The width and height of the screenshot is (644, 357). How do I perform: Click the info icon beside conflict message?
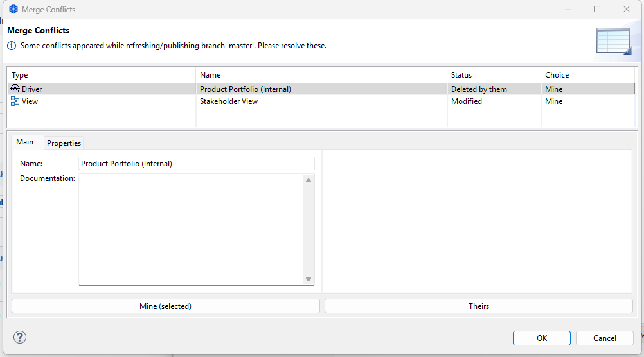pos(12,46)
